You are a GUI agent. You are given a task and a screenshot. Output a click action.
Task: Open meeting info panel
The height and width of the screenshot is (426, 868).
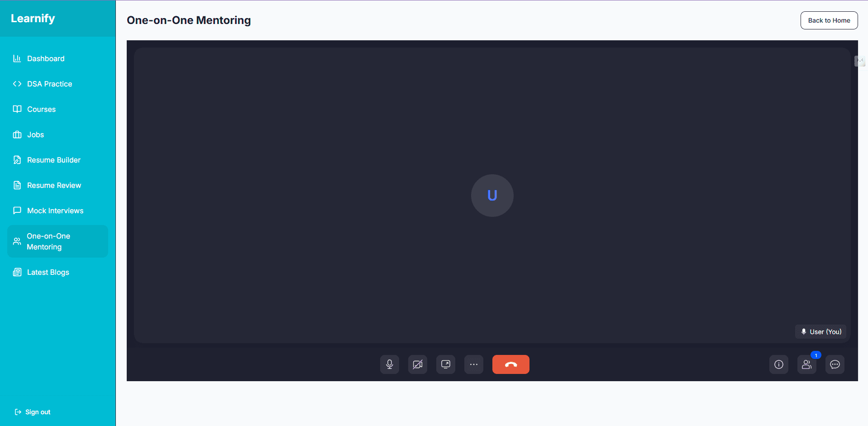click(778, 364)
